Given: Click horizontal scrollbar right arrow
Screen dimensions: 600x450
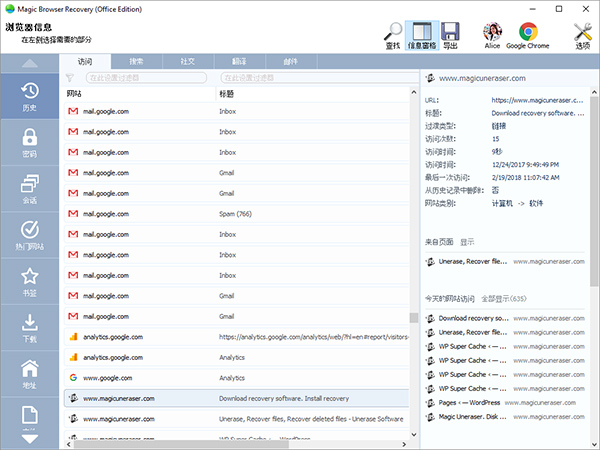Looking at the screenshot, I should 404,444.
